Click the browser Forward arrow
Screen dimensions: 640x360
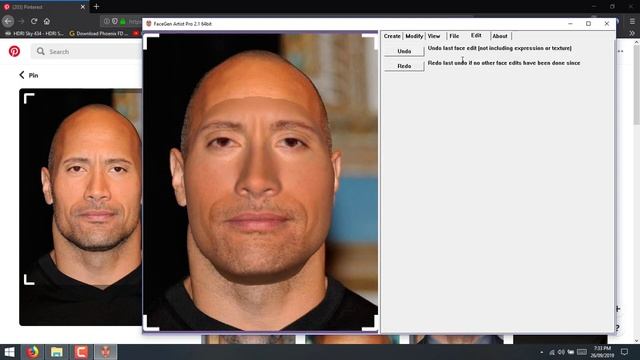[x=21, y=21]
